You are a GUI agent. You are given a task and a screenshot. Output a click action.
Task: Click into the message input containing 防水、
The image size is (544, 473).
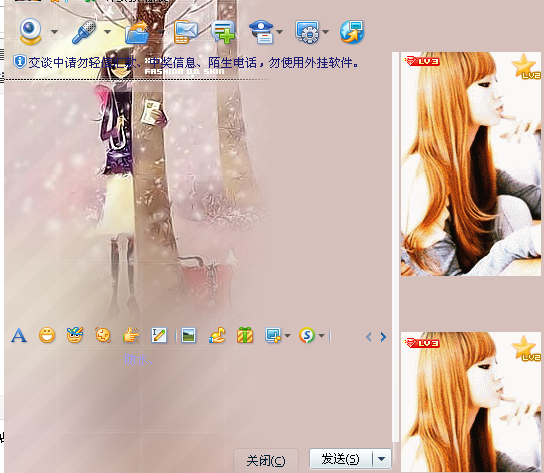pyautogui.click(x=198, y=396)
